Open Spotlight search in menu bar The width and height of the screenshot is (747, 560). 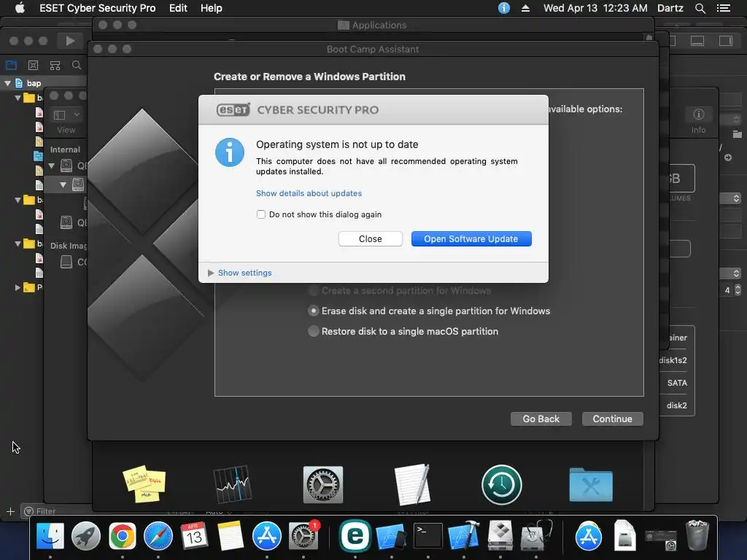coord(700,8)
